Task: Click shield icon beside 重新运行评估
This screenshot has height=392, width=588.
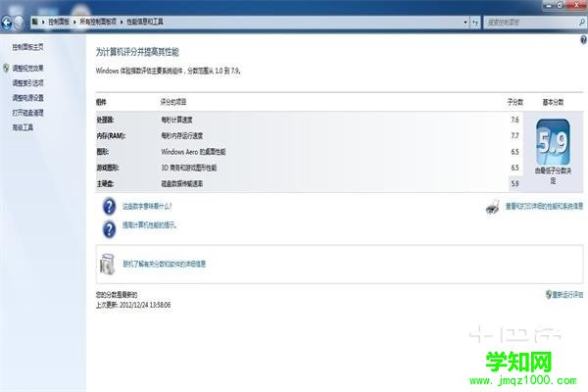Action: click(x=548, y=294)
